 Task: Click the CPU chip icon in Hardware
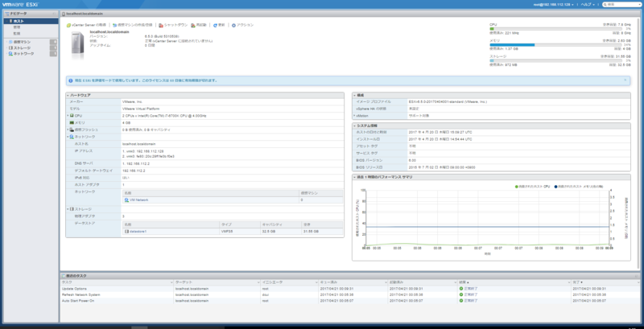pyautogui.click(x=72, y=116)
